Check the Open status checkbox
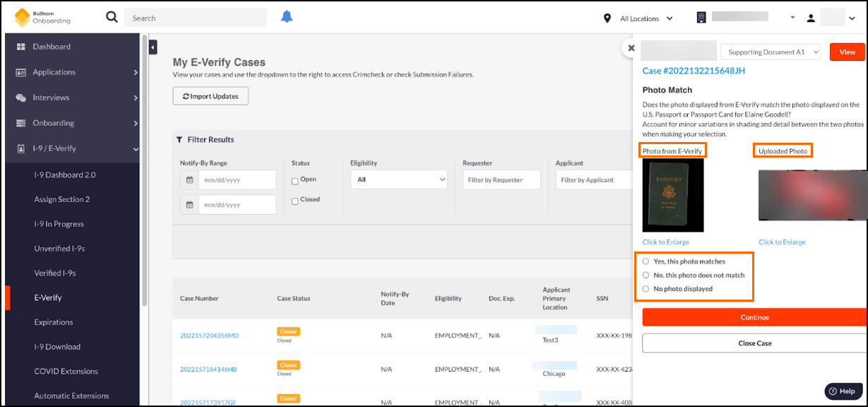Screen dimensions: 868x407 pos(295,181)
